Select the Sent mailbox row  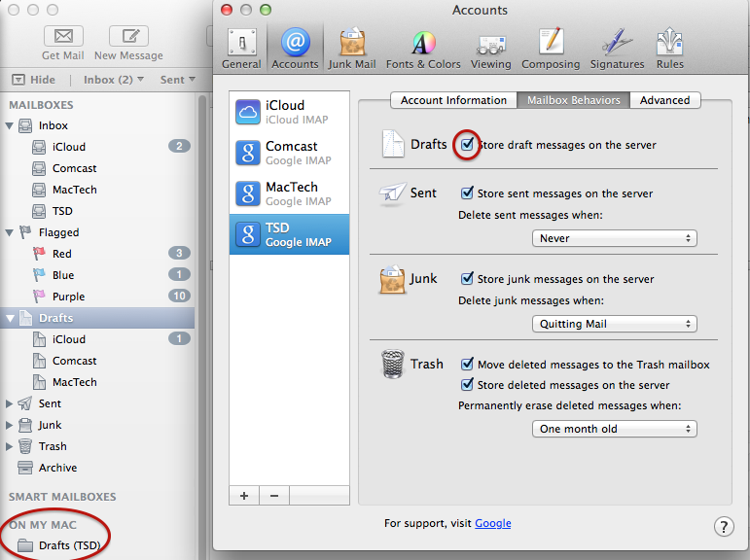[97, 403]
